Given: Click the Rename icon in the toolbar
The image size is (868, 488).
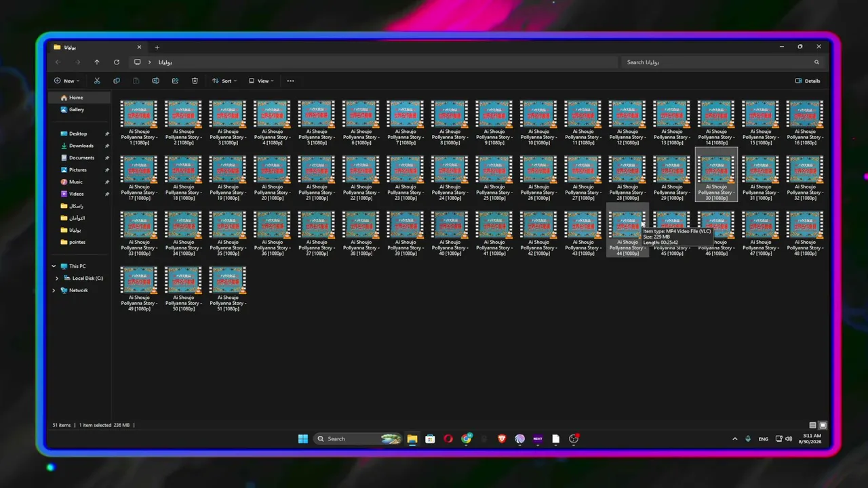Looking at the screenshot, I should click(155, 81).
